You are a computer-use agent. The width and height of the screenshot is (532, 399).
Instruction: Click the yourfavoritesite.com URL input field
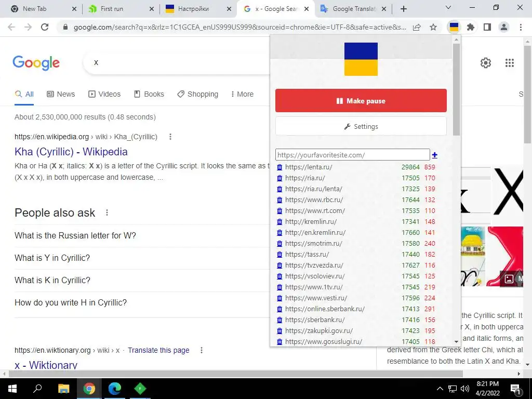(x=353, y=155)
